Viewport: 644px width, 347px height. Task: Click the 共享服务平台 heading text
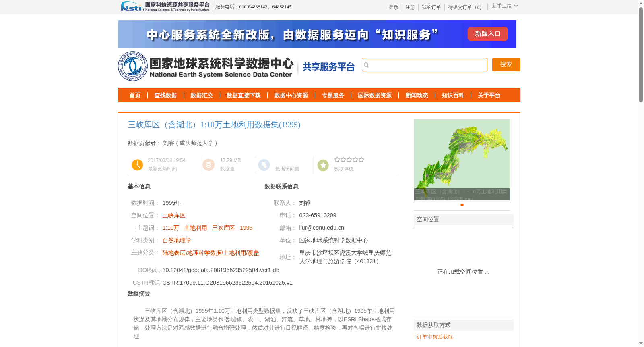coord(328,67)
